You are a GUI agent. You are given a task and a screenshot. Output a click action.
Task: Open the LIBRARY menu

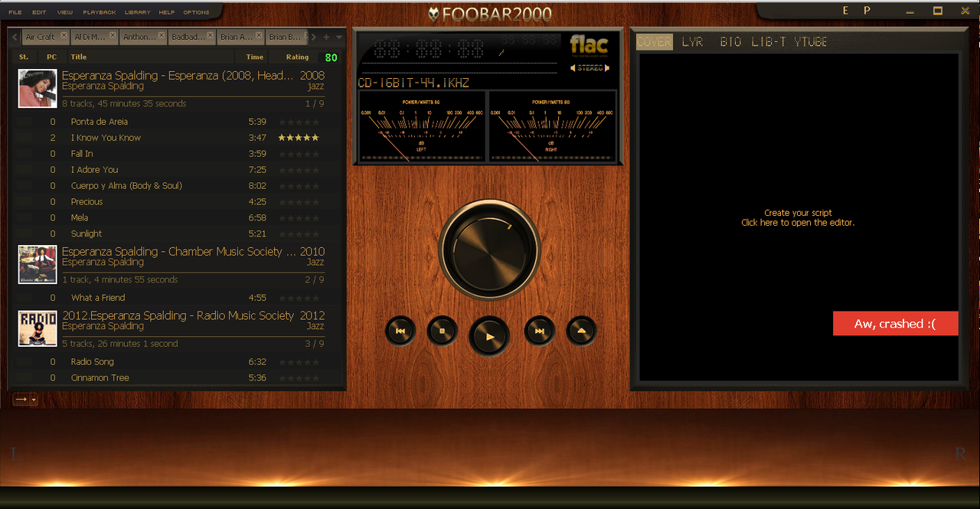coord(138,12)
